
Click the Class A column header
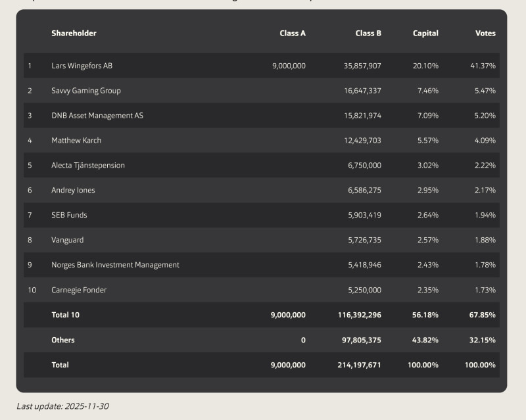click(293, 34)
